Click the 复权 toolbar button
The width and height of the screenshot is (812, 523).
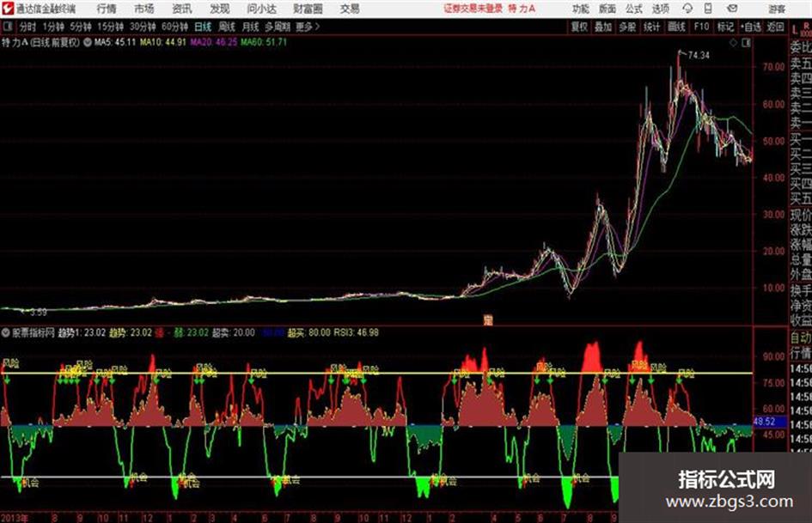point(579,27)
